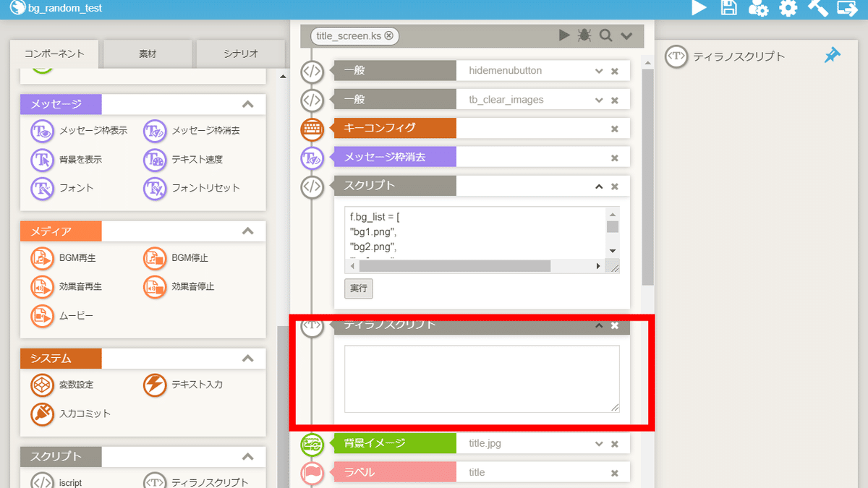Add フォントリセット component

[x=192, y=187]
